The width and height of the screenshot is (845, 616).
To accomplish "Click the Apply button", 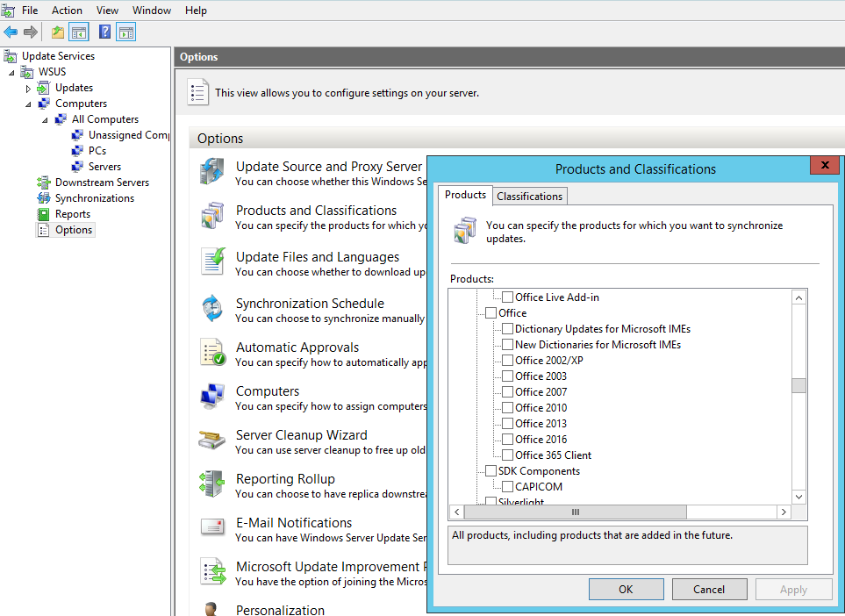I will (x=793, y=589).
